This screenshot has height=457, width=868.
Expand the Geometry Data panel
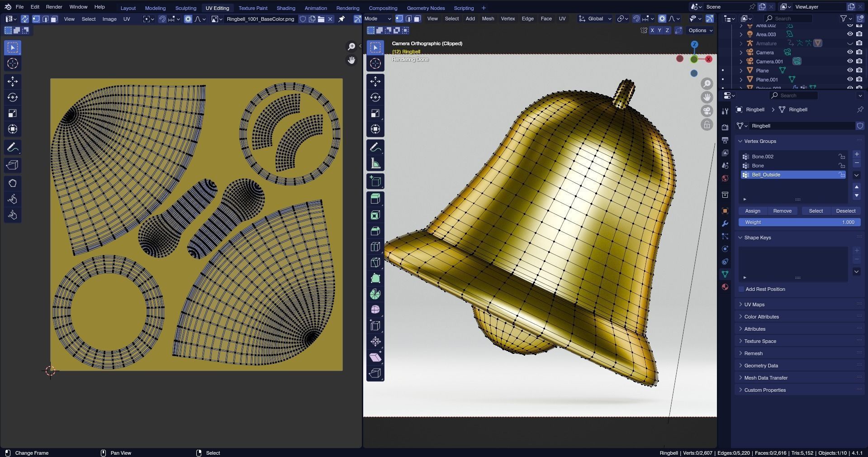click(761, 366)
